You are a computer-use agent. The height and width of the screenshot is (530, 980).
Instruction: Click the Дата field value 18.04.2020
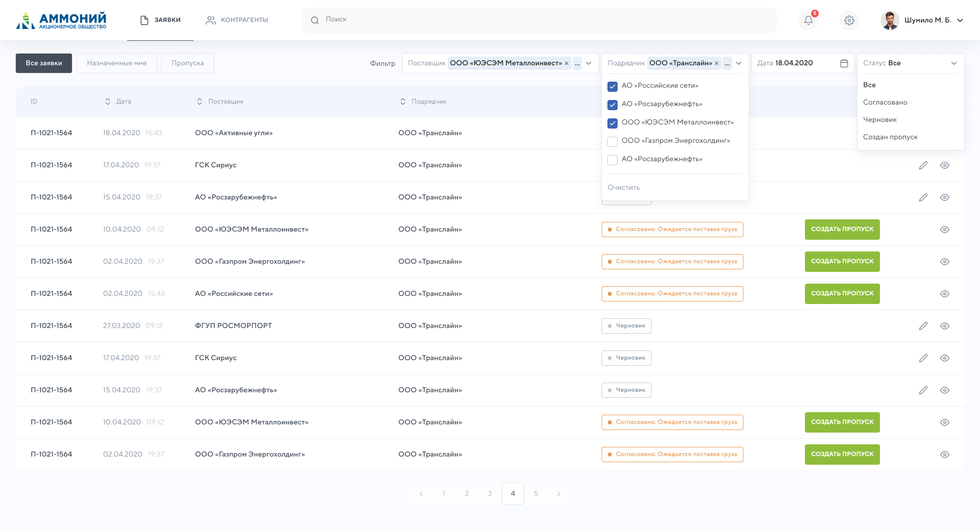[x=794, y=63]
